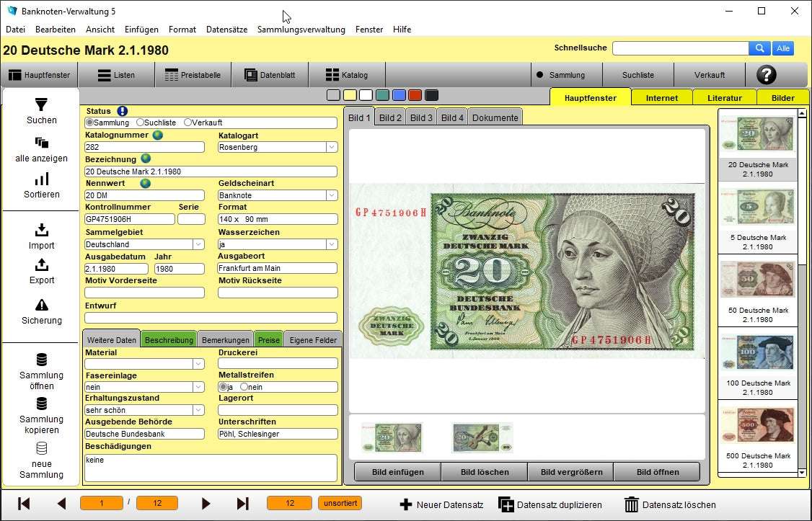Open the Sammlungsverwaltung menu
Viewport: 812px width, 521px height.
tap(301, 30)
